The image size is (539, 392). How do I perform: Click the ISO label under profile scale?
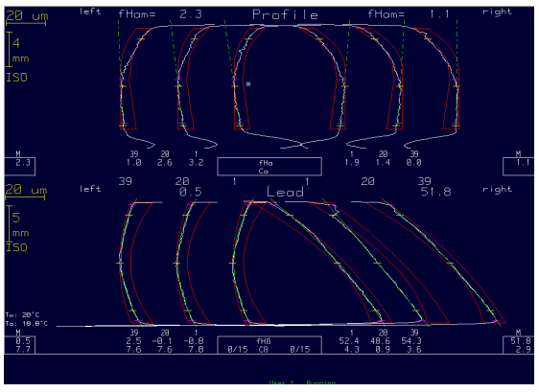16,78
